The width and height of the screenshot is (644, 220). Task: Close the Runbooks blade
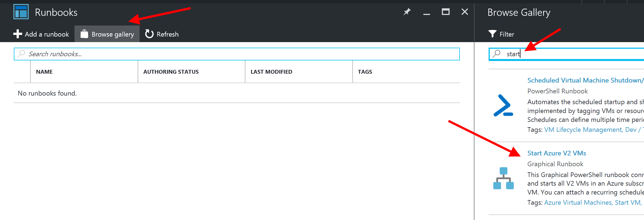(x=465, y=12)
